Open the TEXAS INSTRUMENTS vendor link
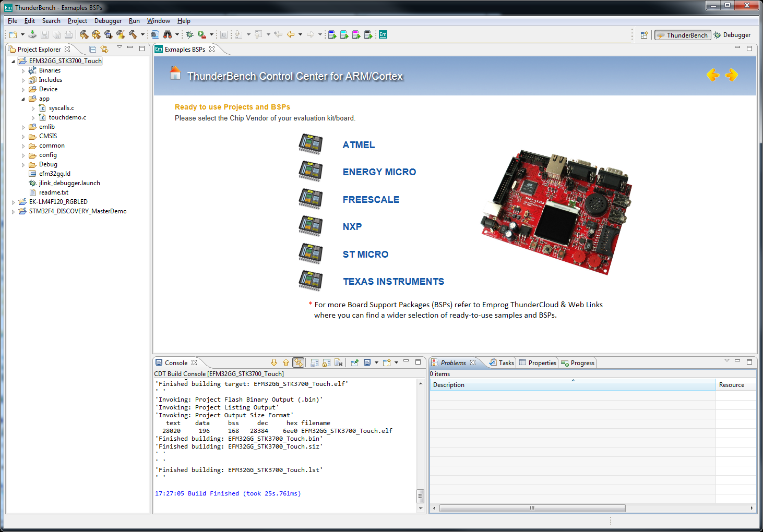The height and width of the screenshot is (532, 763). point(394,282)
